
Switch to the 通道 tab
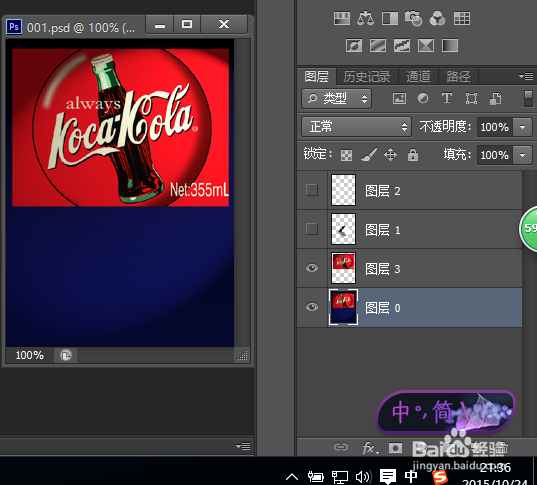tap(418, 76)
